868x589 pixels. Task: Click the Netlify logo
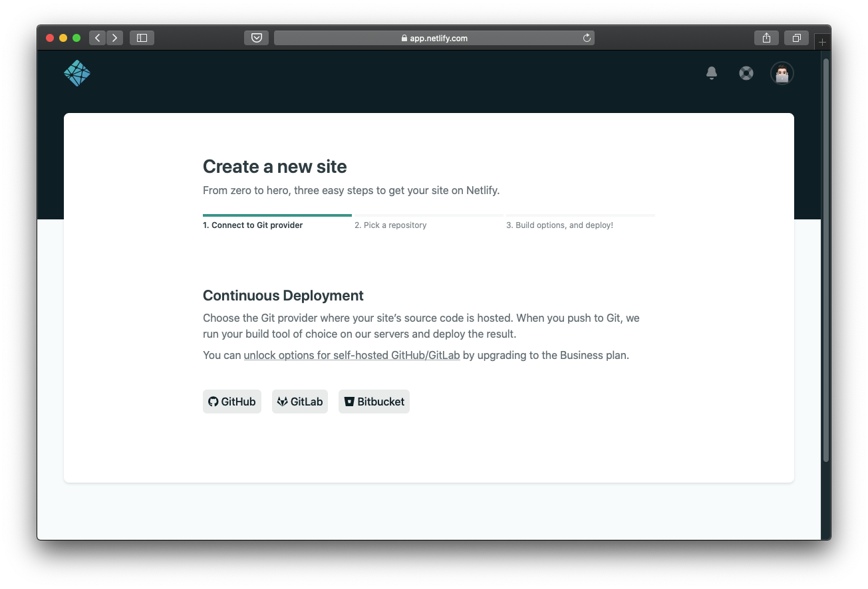click(x=77, y=73)
